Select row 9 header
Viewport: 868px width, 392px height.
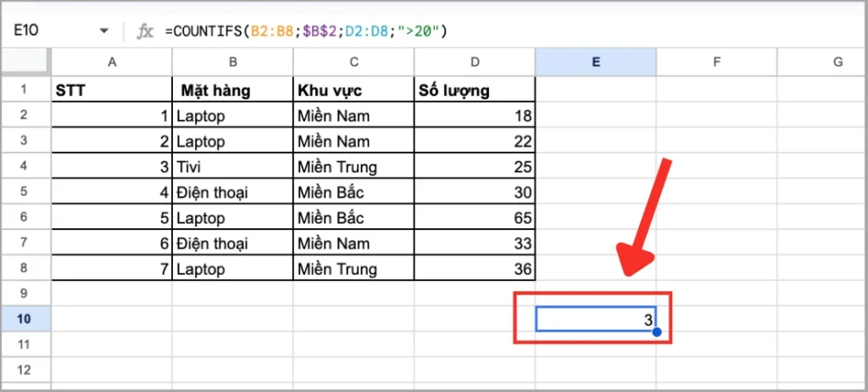coord(26,294)
